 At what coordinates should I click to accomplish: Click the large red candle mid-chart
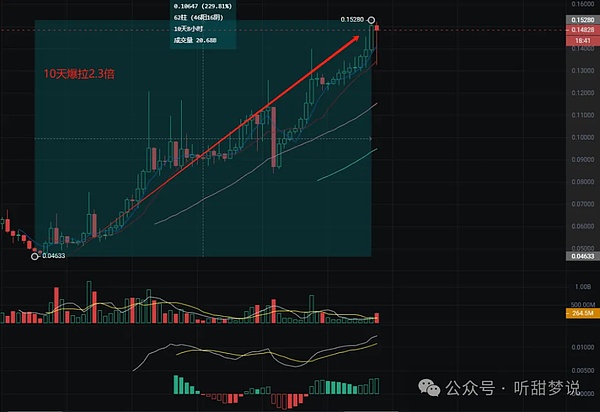(x=272, y=138)
